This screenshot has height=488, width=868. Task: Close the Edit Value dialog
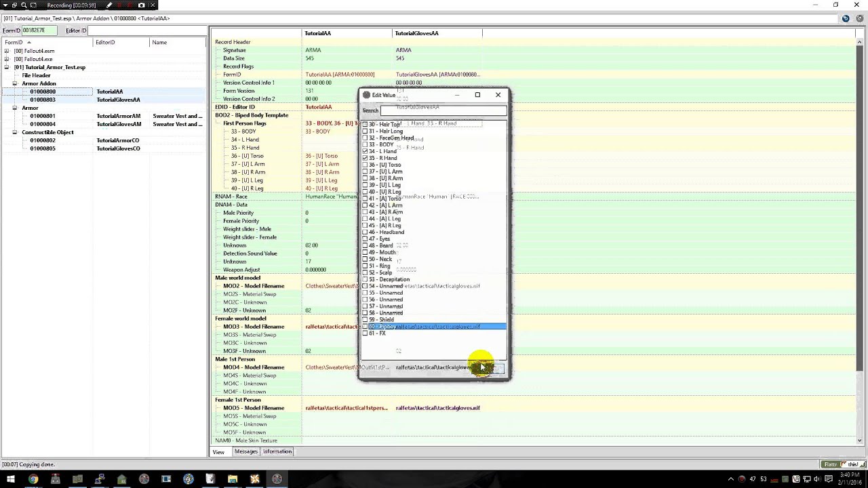(x=498, y=95)
